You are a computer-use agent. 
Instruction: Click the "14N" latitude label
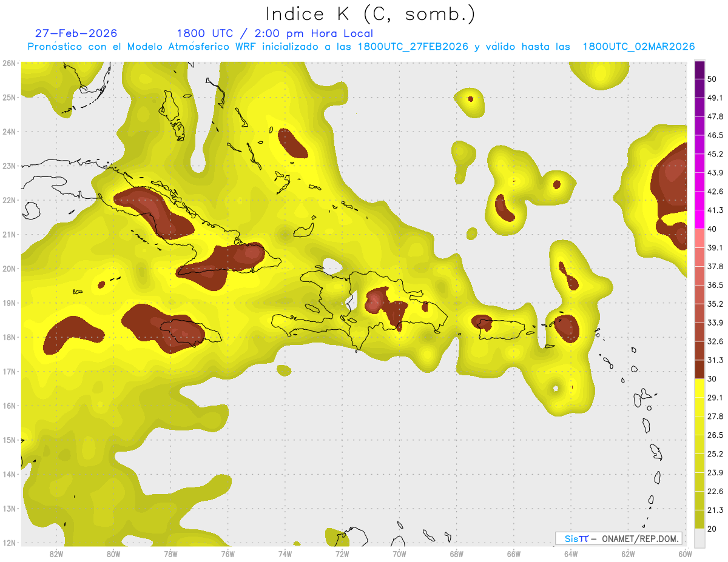[10, 474]
